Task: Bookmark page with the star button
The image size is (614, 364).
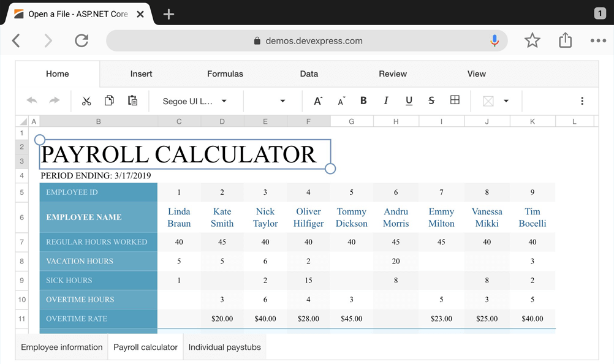Action: coord(532,41)
